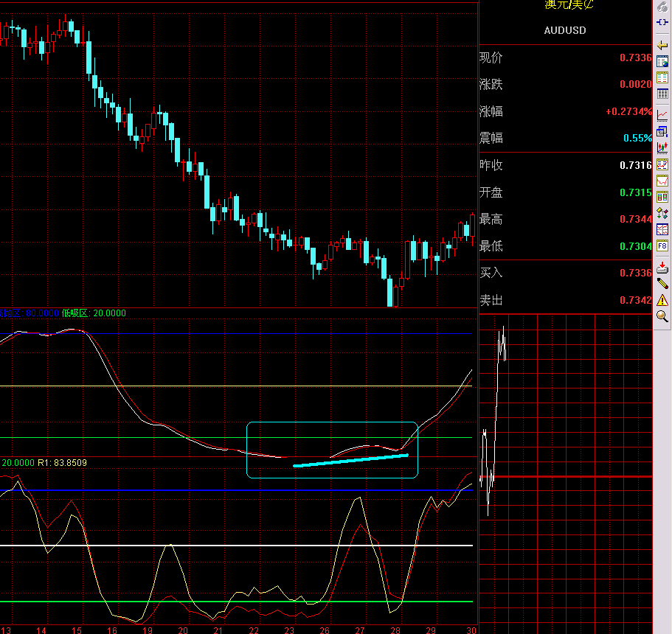The height and width of the screenshot is (634, 672).
Task: Select the line chart icon in sidebar
Action: 662,115
